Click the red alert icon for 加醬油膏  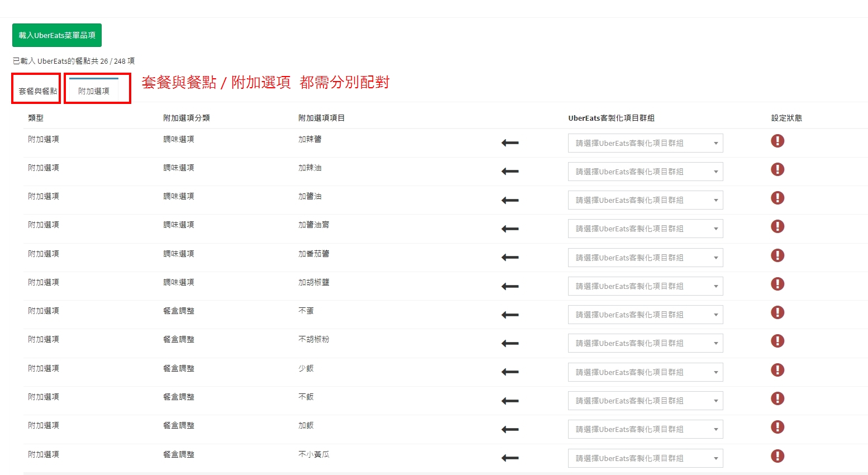pyautogui.click(x=777, y=226)
